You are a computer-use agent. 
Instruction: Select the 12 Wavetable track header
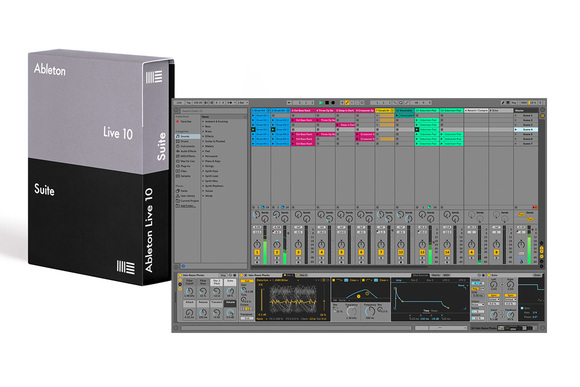click(405, 110)
